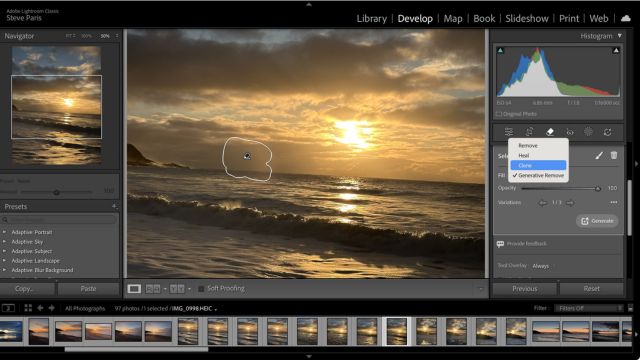Go back with filmstrip left arrow
Screen dimensions: 640x360
coord(40,308)
